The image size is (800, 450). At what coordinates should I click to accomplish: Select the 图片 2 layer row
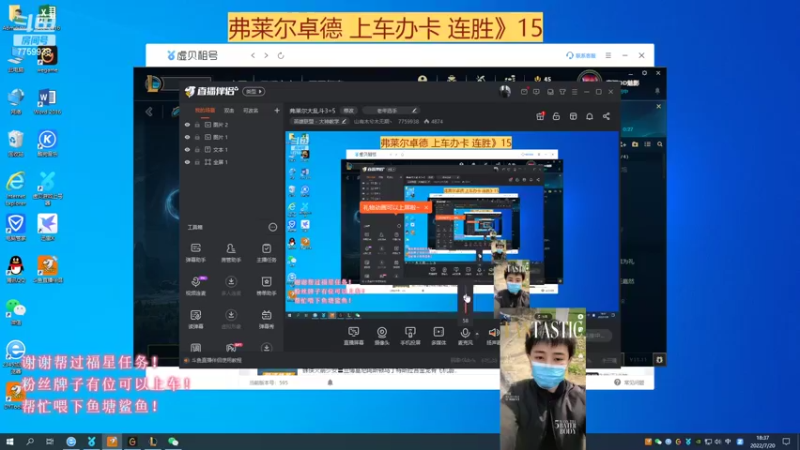(232, 124)
